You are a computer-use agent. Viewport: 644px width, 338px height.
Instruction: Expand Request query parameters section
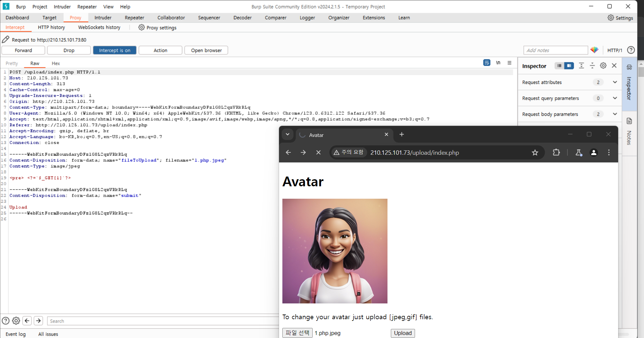pos(615,98)
